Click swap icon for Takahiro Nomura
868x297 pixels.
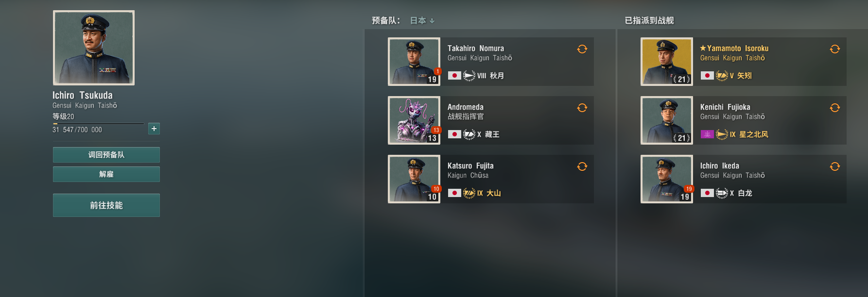tap(582, 49)
